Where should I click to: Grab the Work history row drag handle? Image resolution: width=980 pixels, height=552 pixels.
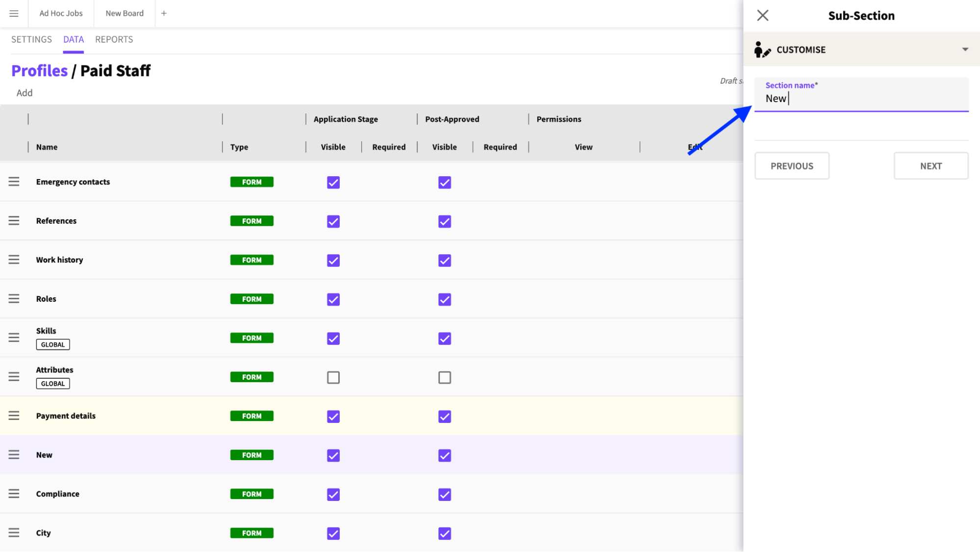coord(14,260)
